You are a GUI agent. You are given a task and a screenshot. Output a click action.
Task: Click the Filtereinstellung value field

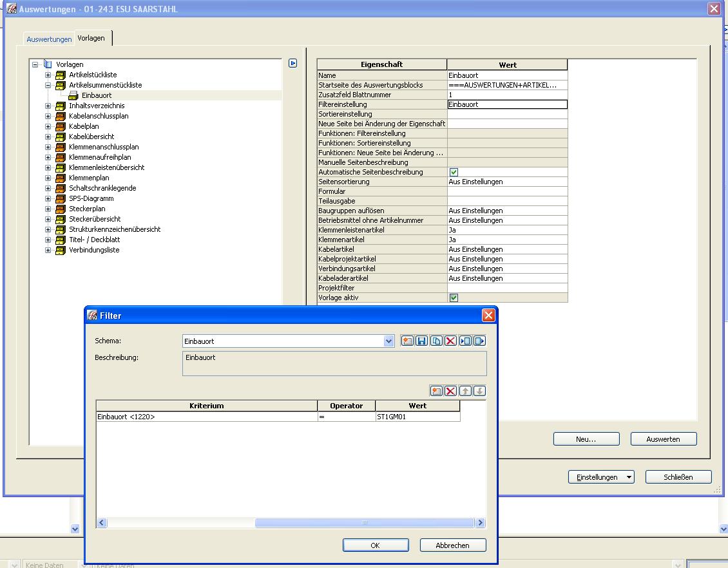(x=507, y=104)
